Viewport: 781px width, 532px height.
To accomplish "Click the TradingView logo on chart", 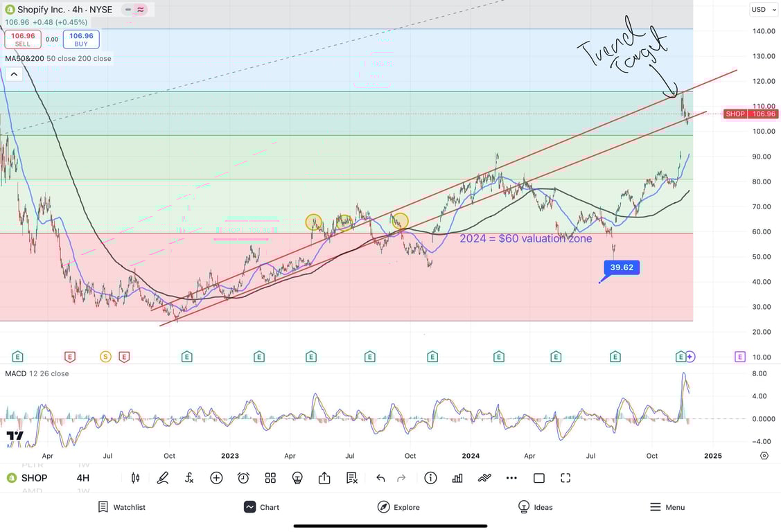I will 15,436.
